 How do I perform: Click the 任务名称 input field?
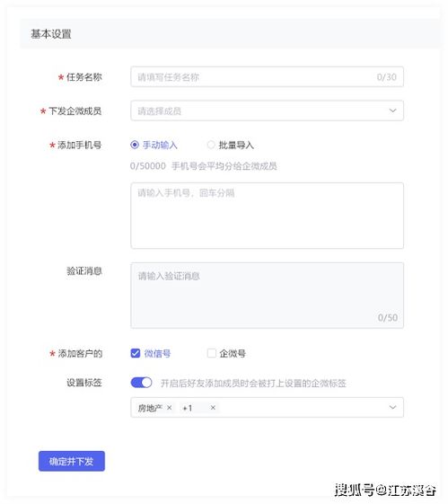(267, 77)
